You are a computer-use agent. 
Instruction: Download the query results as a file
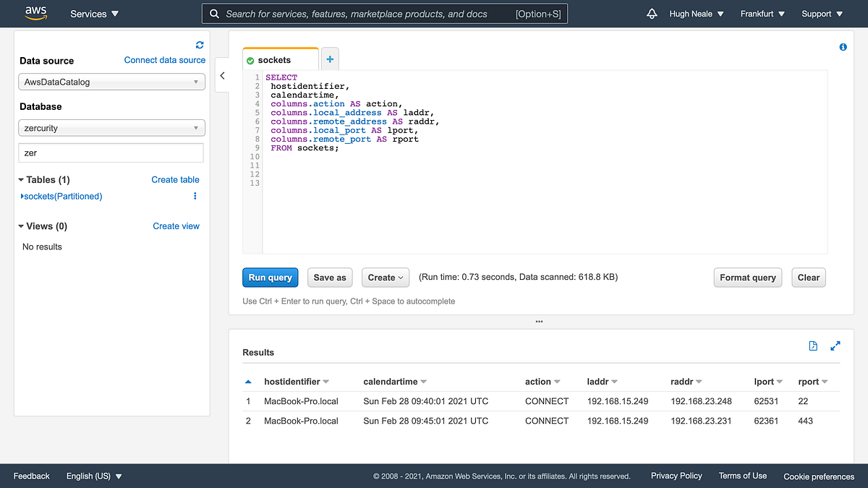[x=813, y=346]
